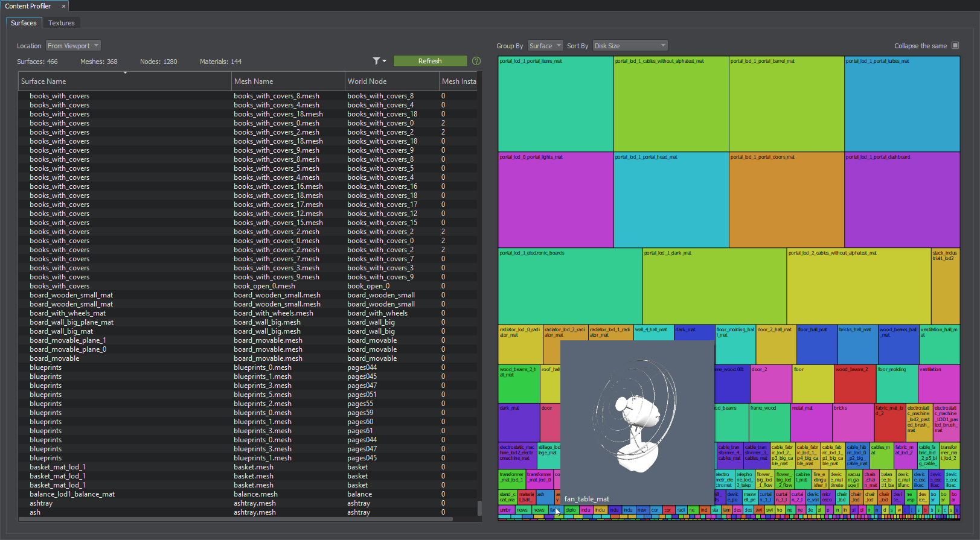
Task: Select the Surfaces tab
Action: [24, 23]
